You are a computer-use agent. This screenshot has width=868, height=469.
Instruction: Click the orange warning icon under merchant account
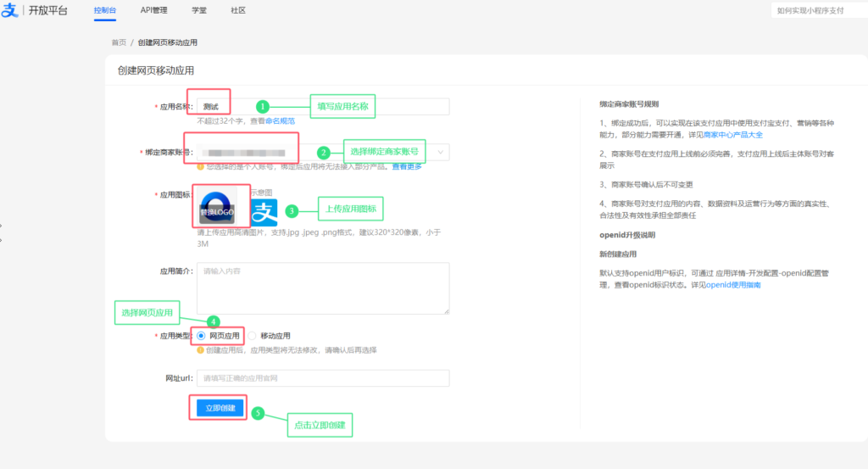pyautogui.click(x=200, y=167)
